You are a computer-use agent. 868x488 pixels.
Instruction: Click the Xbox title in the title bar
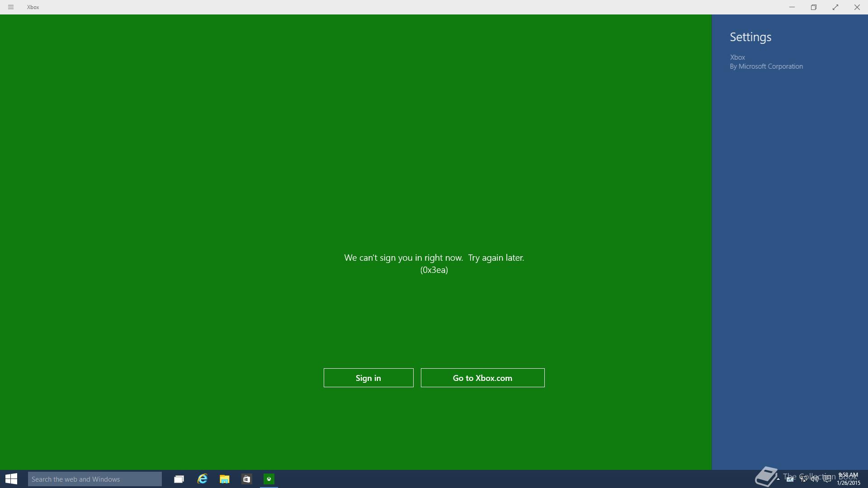(33, 7)
